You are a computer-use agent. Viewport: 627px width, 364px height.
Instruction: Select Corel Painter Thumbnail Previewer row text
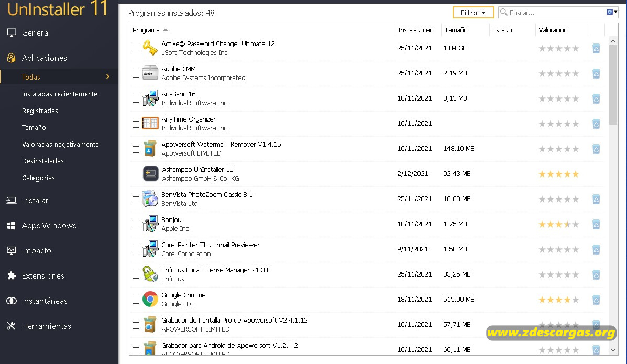point(211,245)
